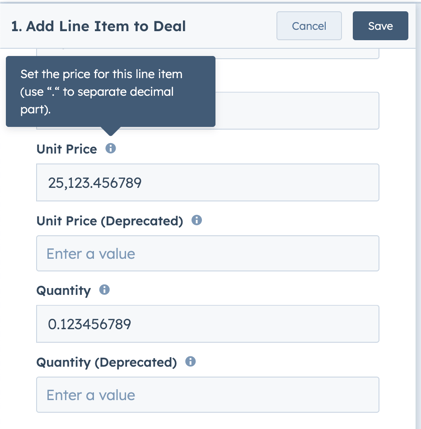Click the Unit Price info icon
The image size is (421, 429).
coord(111,148)
